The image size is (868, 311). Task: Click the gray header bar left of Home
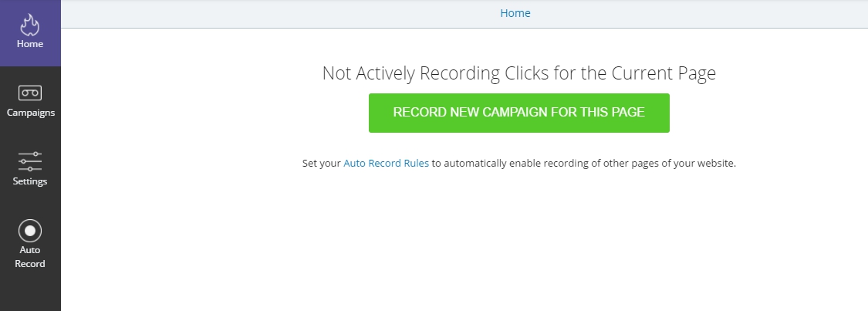[277, 13]
